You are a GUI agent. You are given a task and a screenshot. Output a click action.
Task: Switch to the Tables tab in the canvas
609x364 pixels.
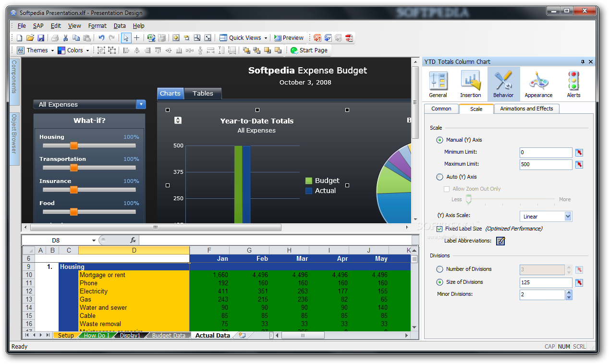[x=203, y=94]
